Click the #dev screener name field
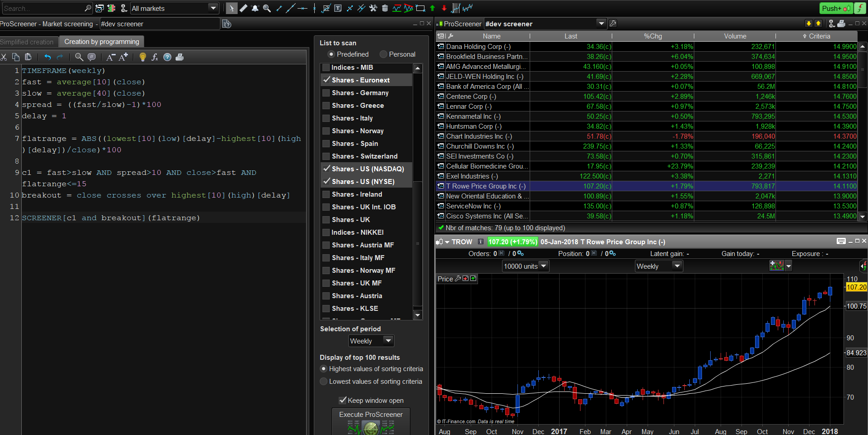 pos(160,24)
